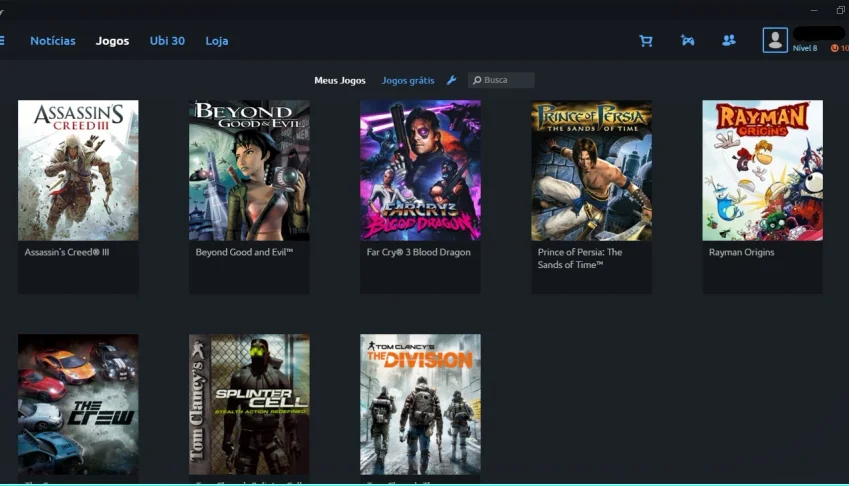Click the Beyond Good and Evil™ title text
849x486 pixels.
244,252
